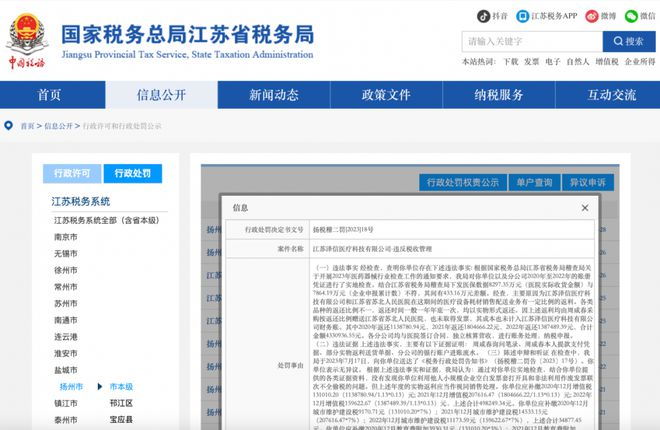Select 盐城市 in the region list
Image resolution: width=660 pixels, height=430 pixels.
pos(66,370)
